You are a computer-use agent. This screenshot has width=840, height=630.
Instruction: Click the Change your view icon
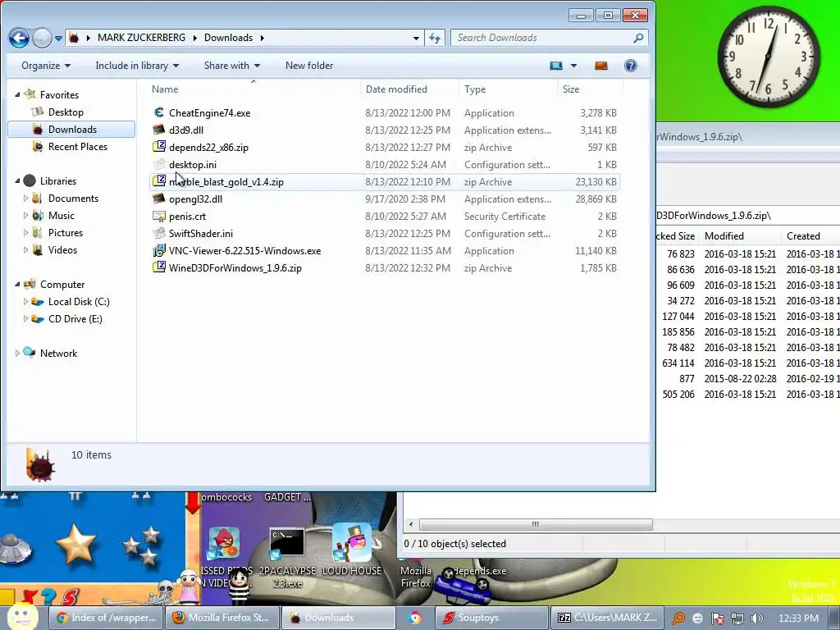coord(556,66)
